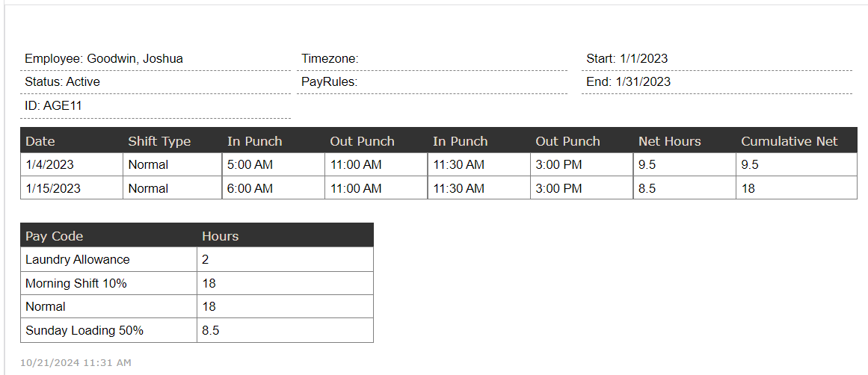
Task: Click 11:00 AM out punch in 1/4/2023 row
Action: 376,165
